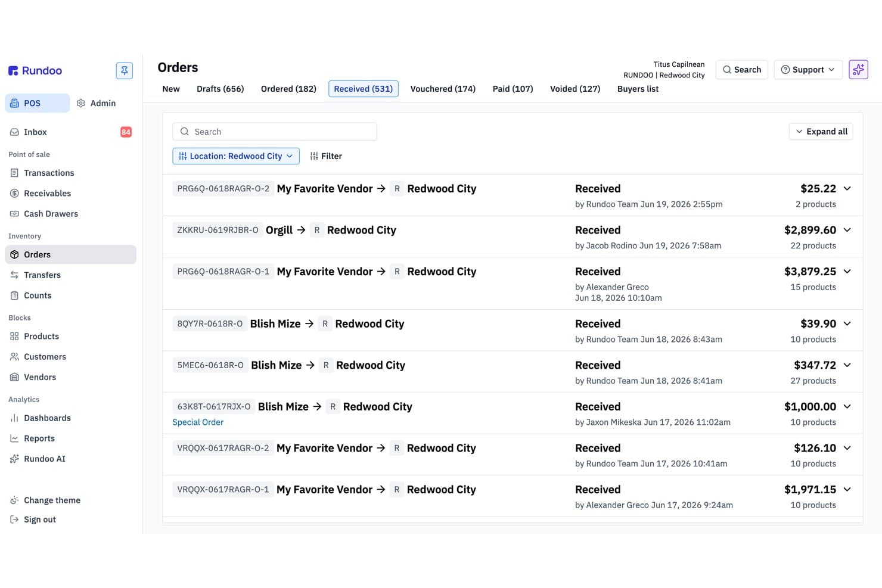Switch to Paid (107) tab
Viewport: 882px width, 588px height.
(513, 89)
